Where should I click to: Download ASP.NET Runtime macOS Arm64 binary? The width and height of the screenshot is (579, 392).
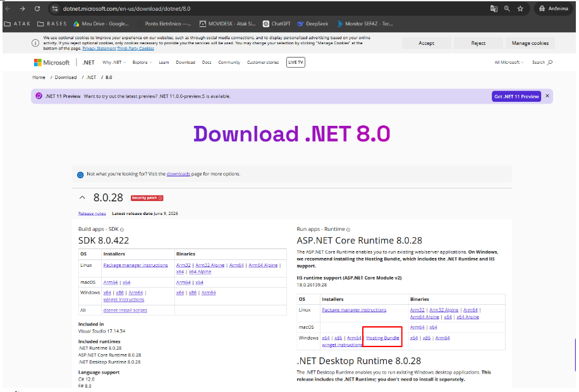click(417, 328)
